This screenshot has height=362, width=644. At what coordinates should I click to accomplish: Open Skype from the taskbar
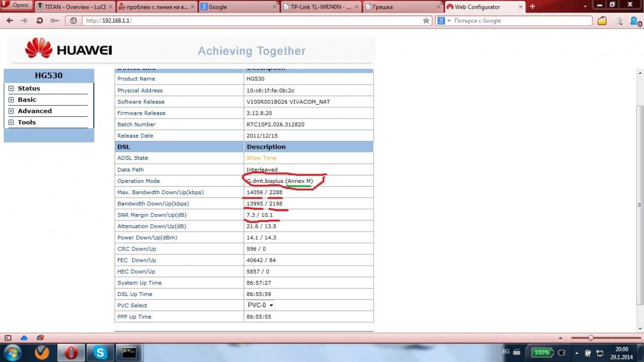tap(100, 352)
